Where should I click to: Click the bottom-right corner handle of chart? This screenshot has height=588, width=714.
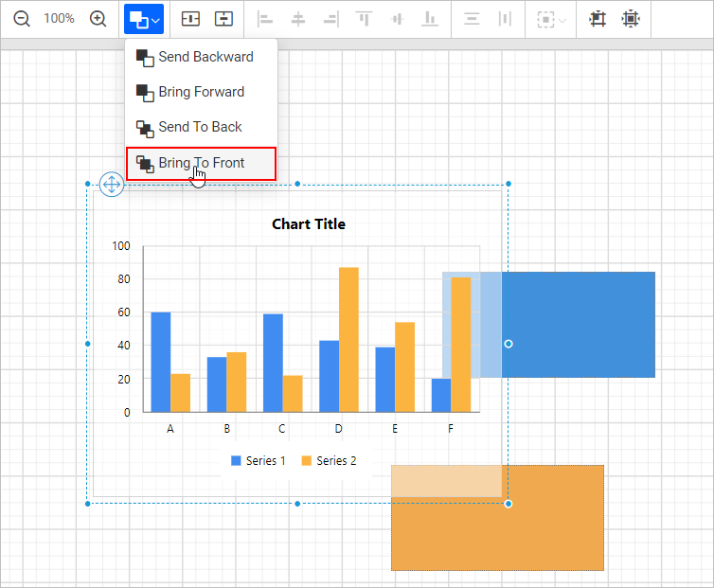[509, 504]
